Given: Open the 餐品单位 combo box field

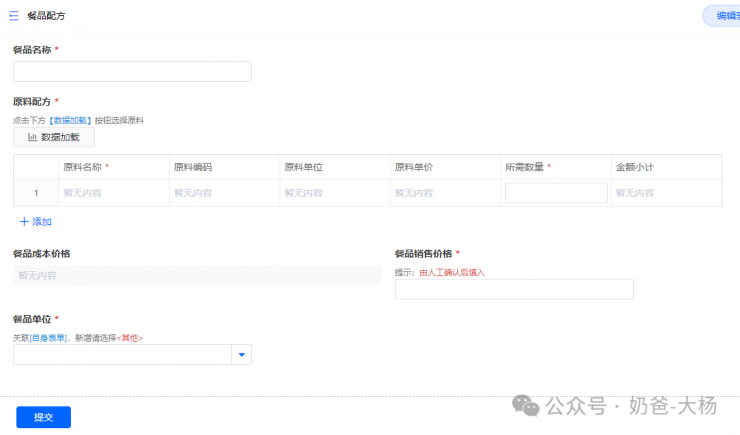Looking at the screenshot, I should click(x=122, y=355).
